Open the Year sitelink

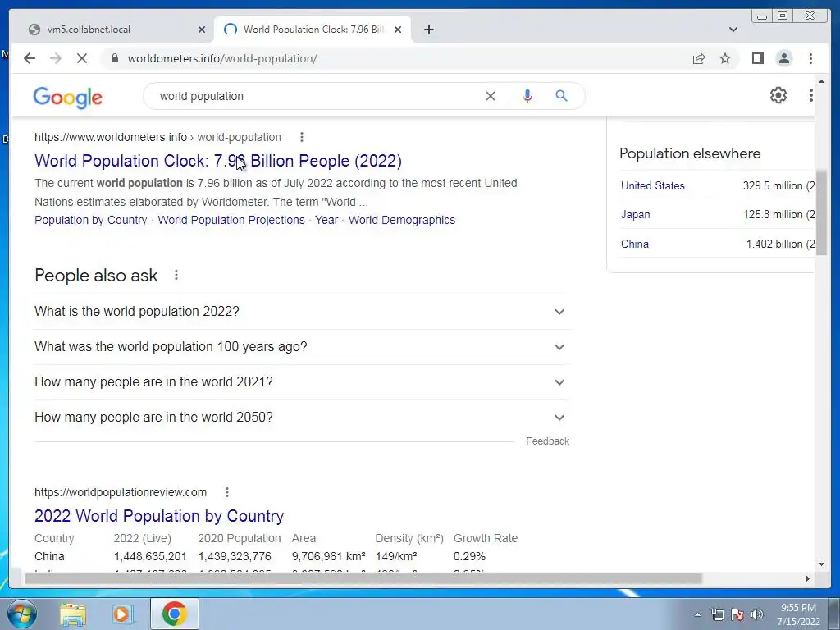(x=326, y=220)
